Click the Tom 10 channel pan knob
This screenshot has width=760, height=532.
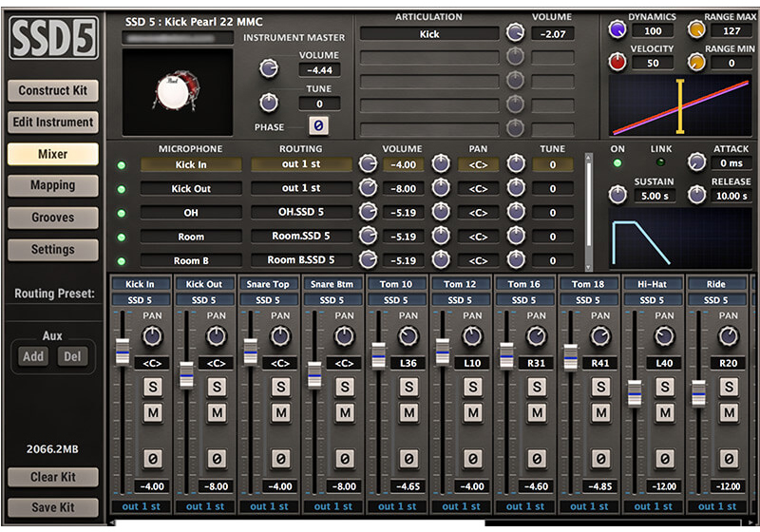(x=408, y=335)
